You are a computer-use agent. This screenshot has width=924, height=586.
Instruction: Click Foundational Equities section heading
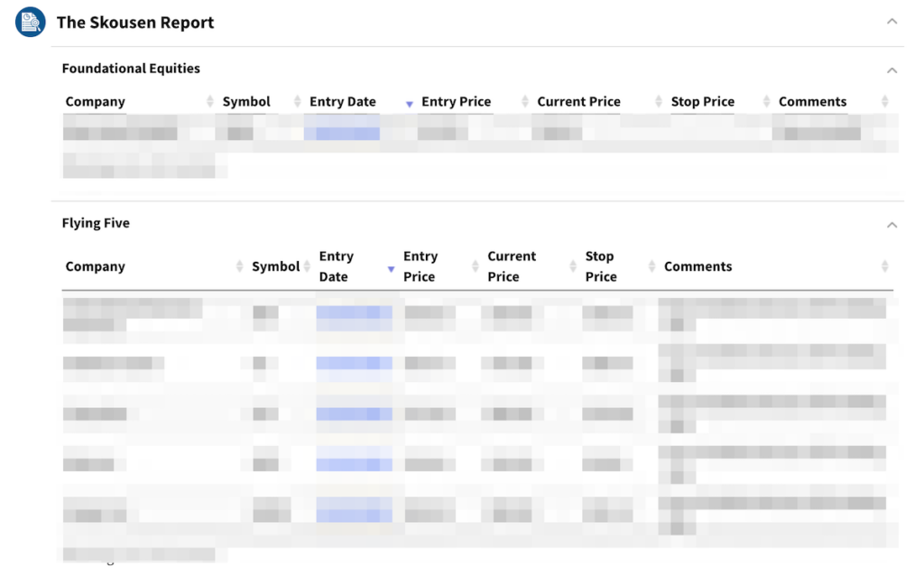131,69
